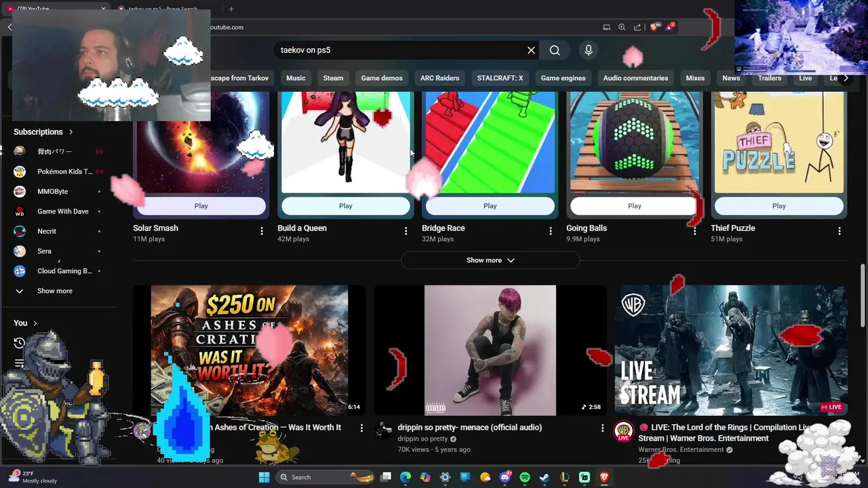Select the Mixes filter chip
The width and height of the screenshot is (868, 488).
tap(695, 78)
